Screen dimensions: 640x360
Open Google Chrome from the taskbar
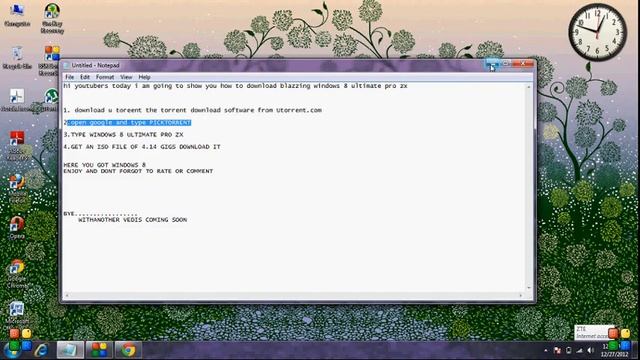tap(129, 350)
